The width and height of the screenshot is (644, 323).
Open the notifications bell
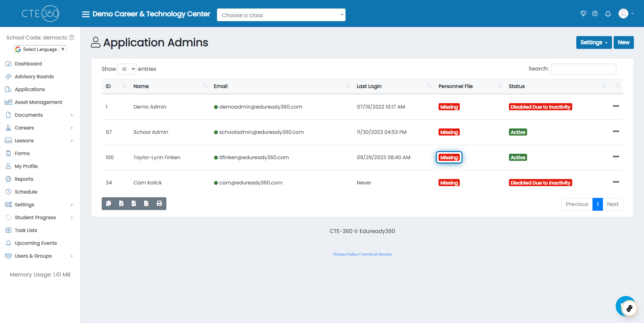pyautogui.click(x=608, y=14)
